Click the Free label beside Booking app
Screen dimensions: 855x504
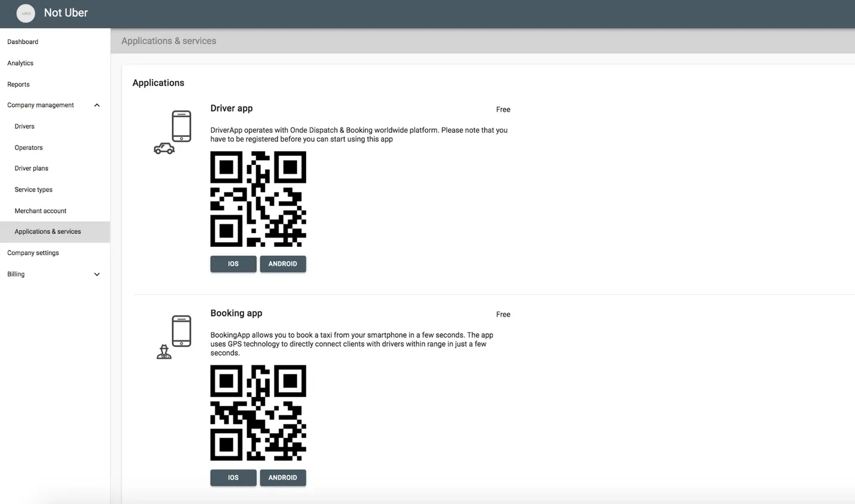click(503, 314)
